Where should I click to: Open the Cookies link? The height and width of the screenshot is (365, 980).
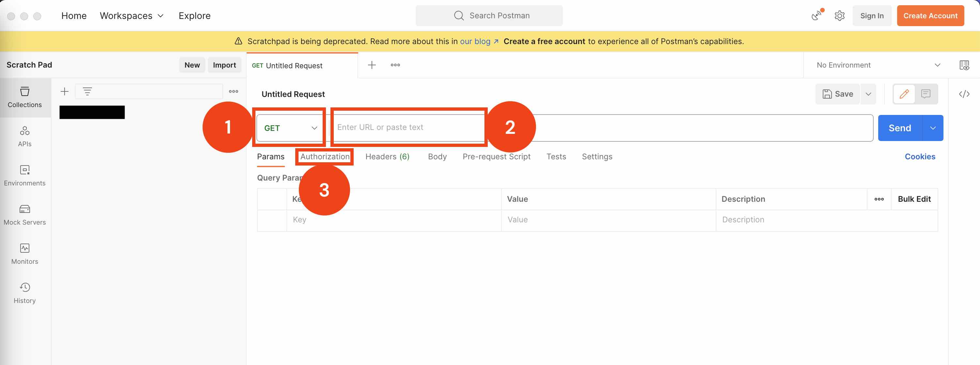click(x=920, y=156)
